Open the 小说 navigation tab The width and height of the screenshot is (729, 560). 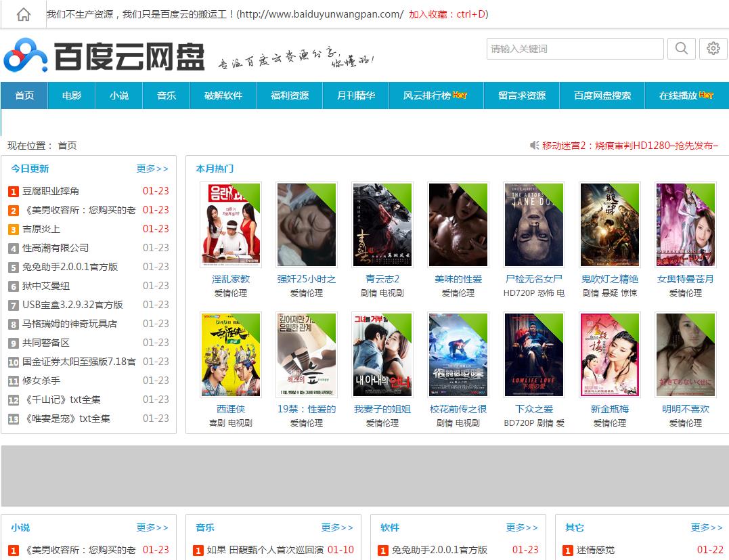click(x=119, y=95)
